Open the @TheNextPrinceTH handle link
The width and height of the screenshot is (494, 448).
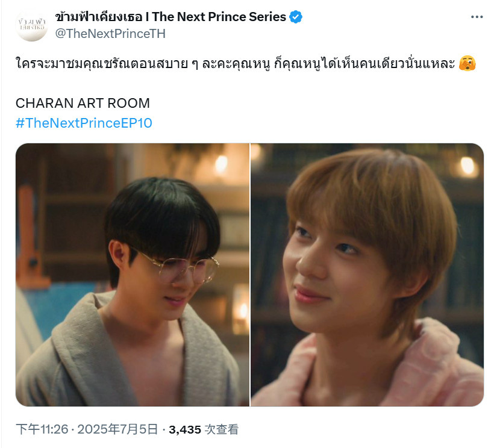click(110, 34)
